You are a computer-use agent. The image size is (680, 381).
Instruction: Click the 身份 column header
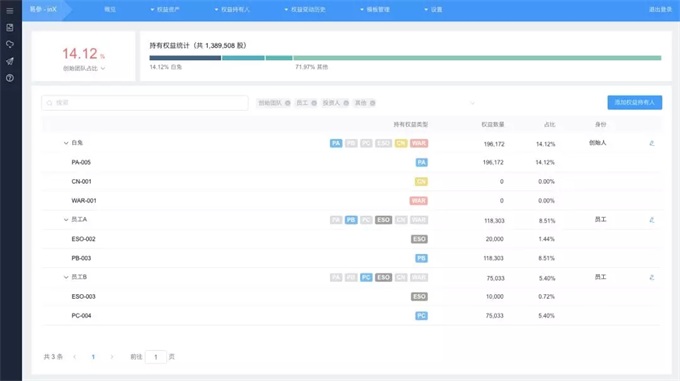coord(600,125)
